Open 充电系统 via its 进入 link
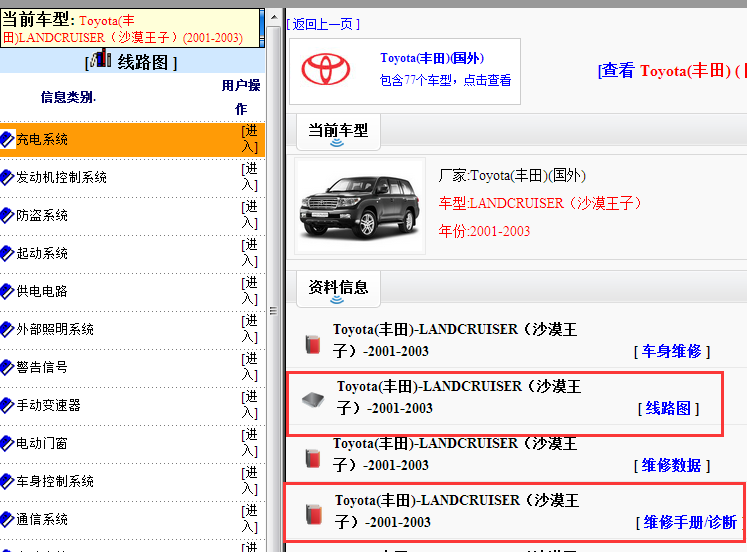This screenshot has width=747, height=552. (250, 139)
